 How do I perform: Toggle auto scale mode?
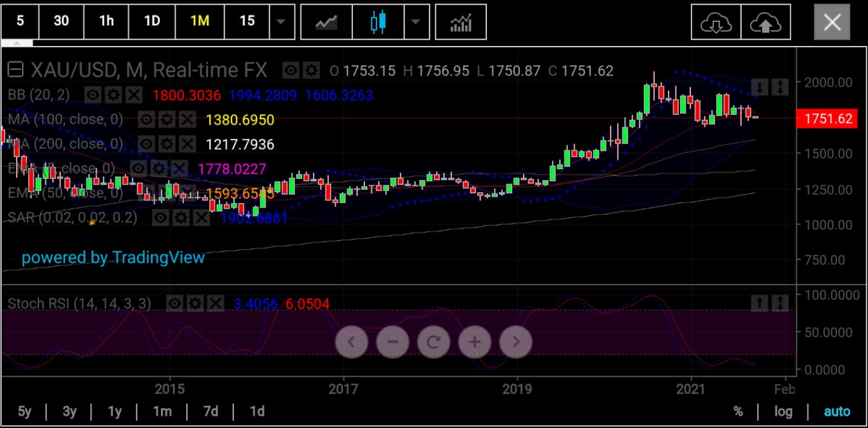(x=837, y=411)
